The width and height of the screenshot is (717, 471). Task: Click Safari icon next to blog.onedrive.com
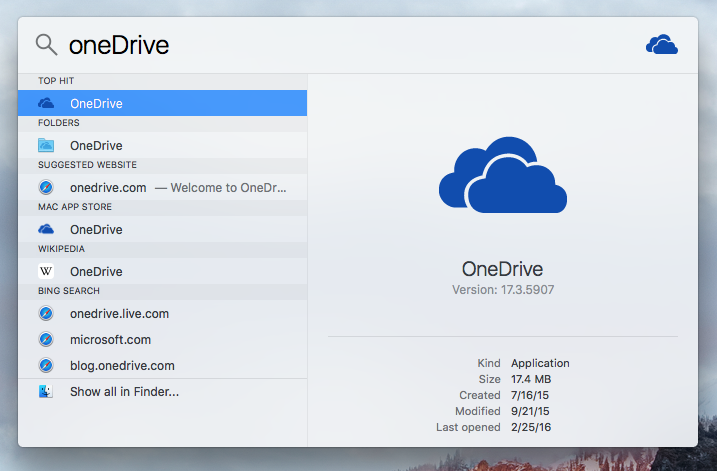tap(46, 365)
